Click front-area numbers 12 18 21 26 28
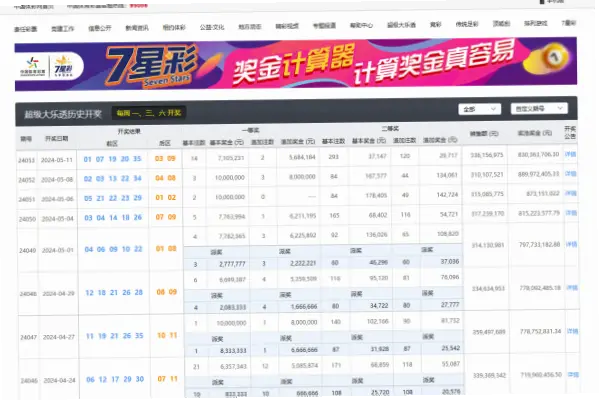Viewport: 599px width, 401px height. click(114, 293)
